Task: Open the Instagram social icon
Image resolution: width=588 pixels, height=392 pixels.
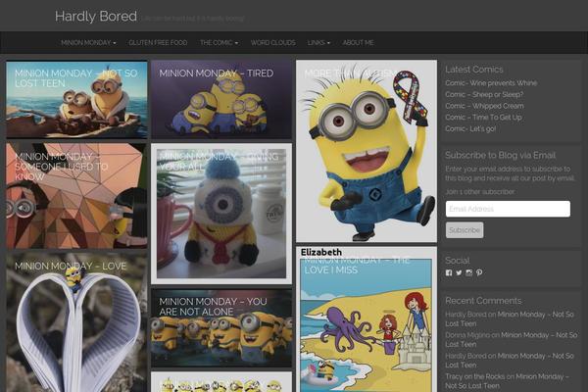Action: (469, 272)
